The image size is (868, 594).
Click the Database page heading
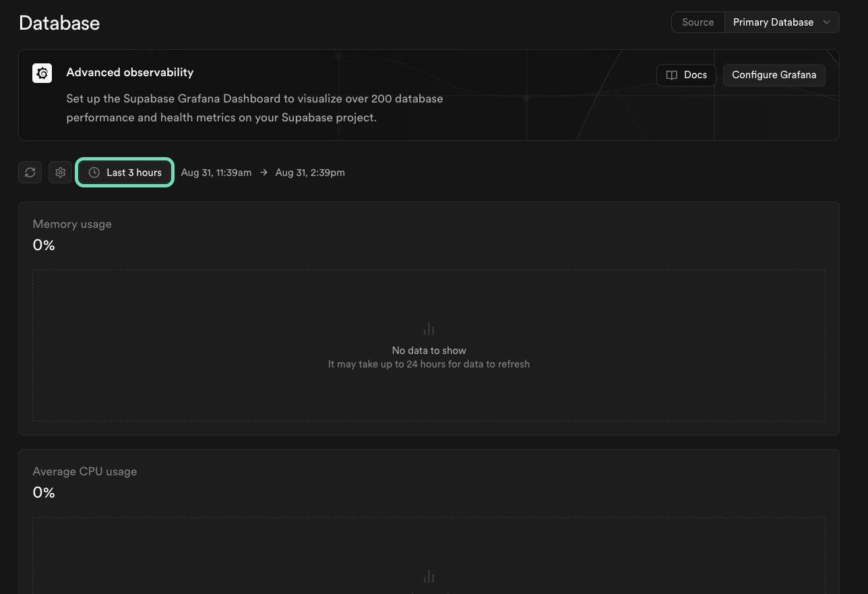(x=59, y=23)
